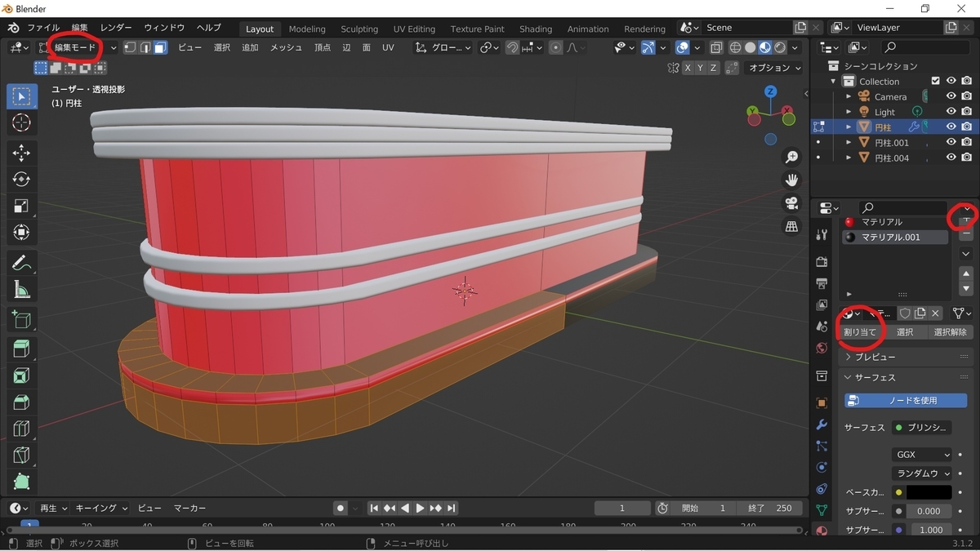Open the Object Data properties tab
The height and width of the screenshot is (551, 980).
(822, 510)
